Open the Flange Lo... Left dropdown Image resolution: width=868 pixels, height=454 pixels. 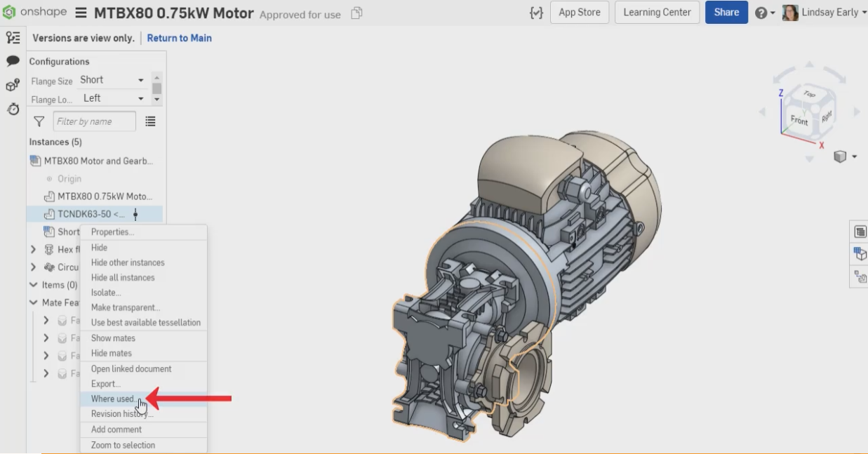point(112,98)
